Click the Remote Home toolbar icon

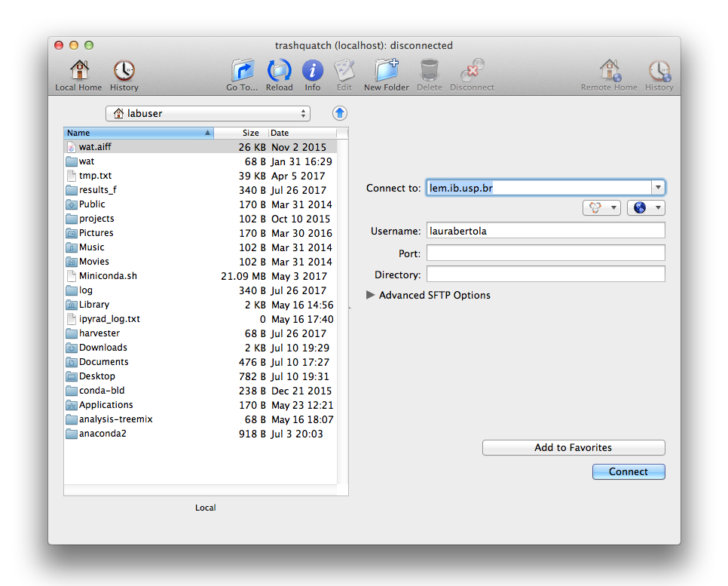(609, 75)
